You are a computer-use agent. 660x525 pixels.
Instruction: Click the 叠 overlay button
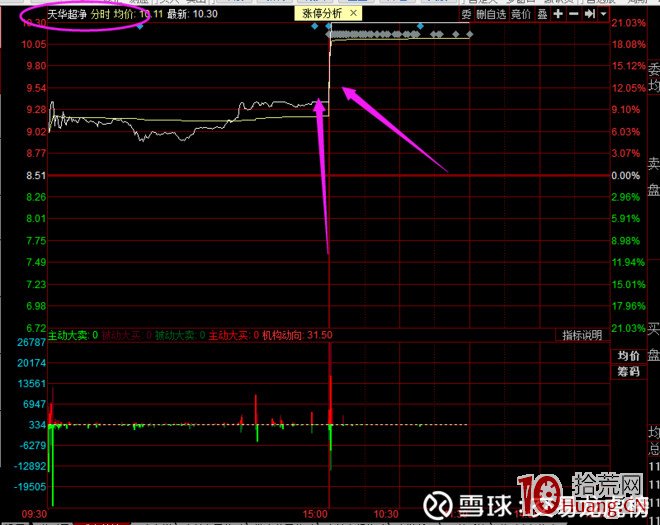(x=542, y=14)
